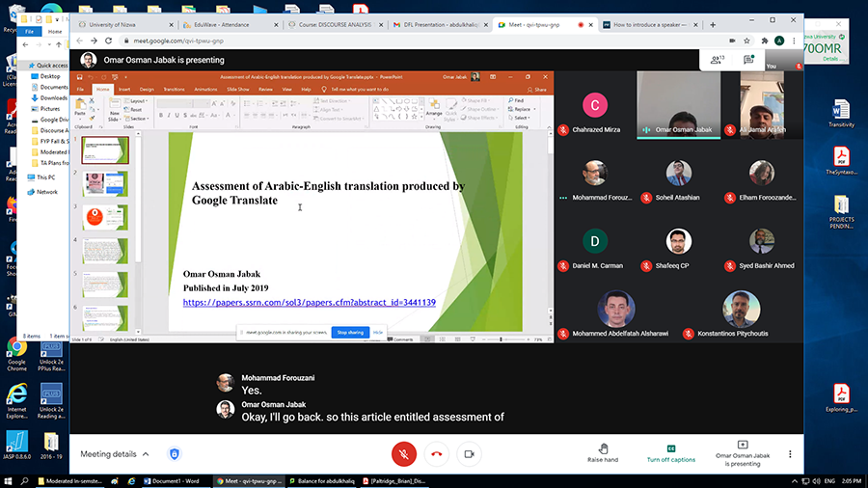Expand Meeting details panel

point(115,453)
